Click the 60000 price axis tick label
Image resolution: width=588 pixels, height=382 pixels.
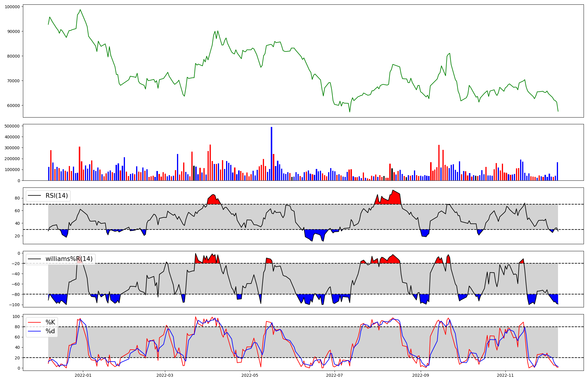coord(14,105)
